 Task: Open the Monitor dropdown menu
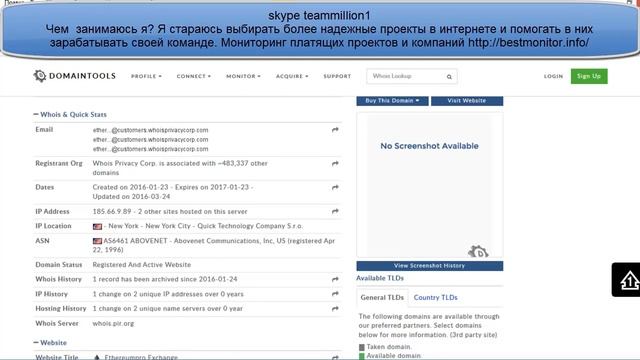point(243,76)
